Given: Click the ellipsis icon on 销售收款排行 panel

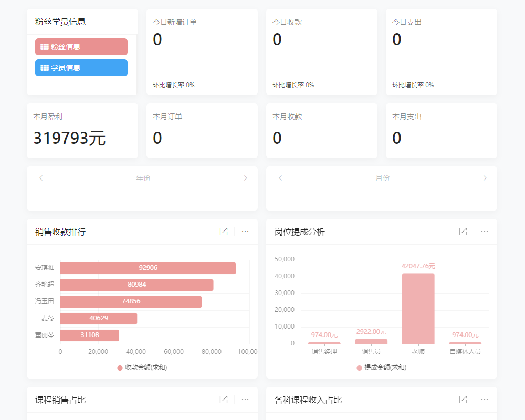Looking at the screenshot, I should [245, 231].
